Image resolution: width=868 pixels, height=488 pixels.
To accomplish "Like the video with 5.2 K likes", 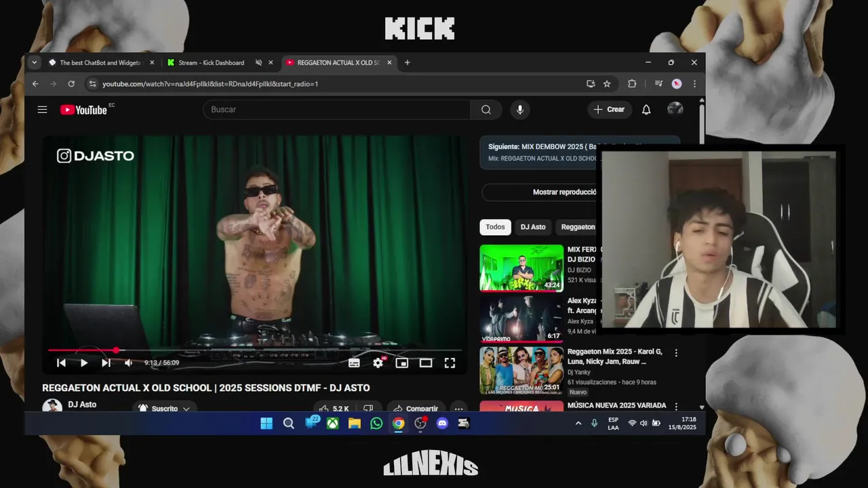I will point(334,409).
